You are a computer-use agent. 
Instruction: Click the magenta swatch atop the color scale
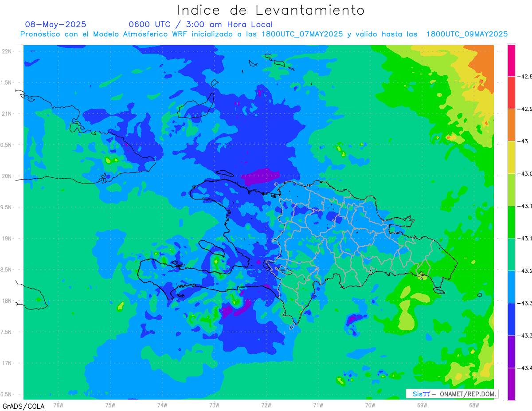tap(511, 60)
